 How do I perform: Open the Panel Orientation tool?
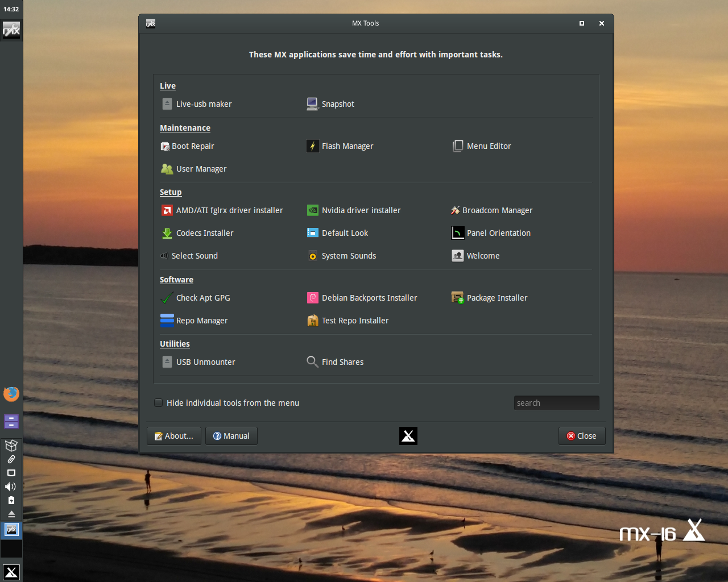491,233
